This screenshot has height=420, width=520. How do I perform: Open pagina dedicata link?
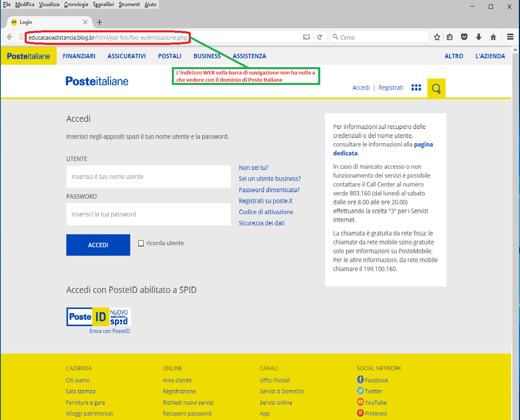tap(383, 148)
